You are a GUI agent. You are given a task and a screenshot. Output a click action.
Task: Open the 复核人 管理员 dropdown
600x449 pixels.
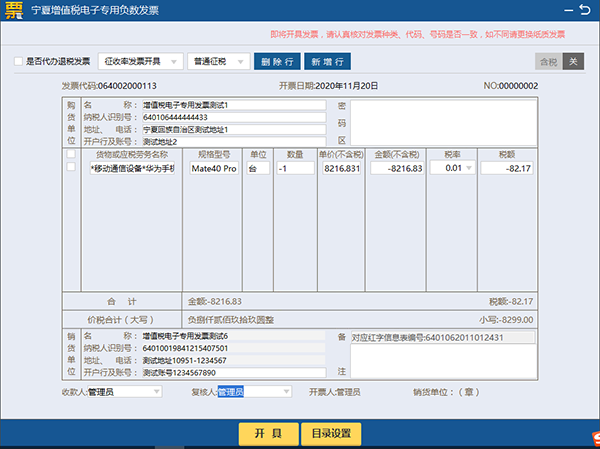(254, 392)
